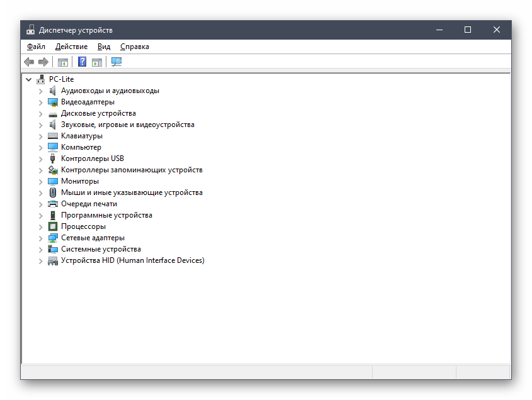Expand the Сетевые адаптеры category
Screen dimensions: 532x400
[41, 238]
